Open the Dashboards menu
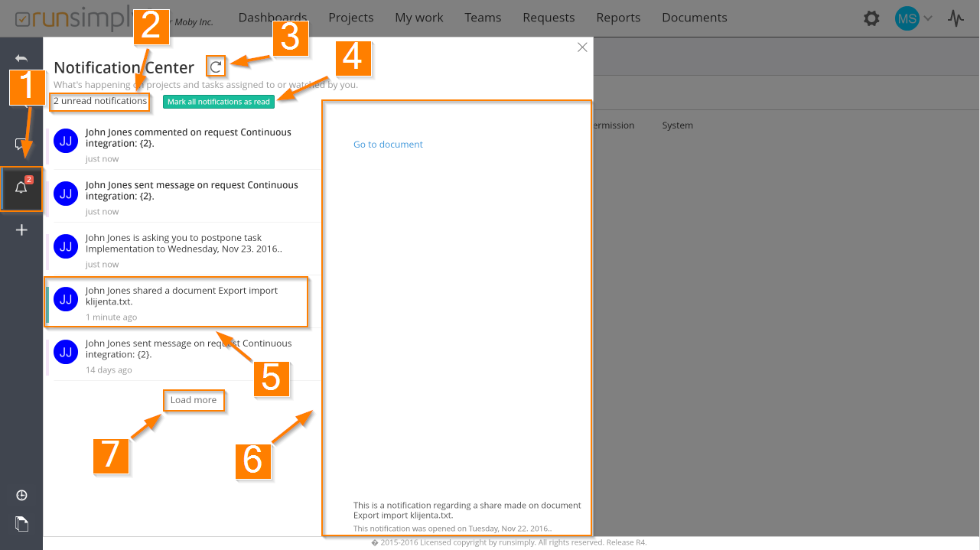 272,18
